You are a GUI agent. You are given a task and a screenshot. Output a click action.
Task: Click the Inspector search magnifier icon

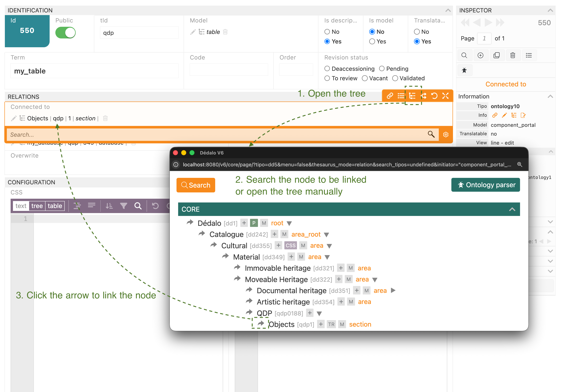464,55
